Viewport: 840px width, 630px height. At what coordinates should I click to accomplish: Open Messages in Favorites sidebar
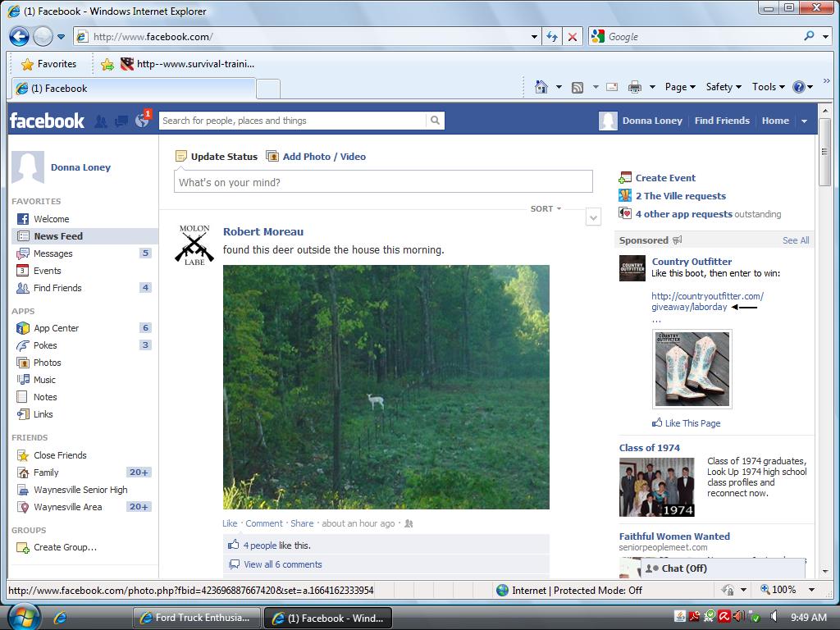84,253
